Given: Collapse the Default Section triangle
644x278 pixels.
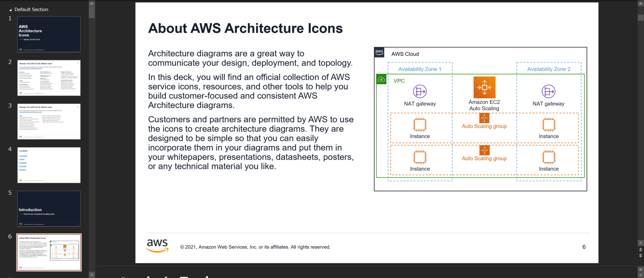Looking at the screenshot, I should (10, 10).
